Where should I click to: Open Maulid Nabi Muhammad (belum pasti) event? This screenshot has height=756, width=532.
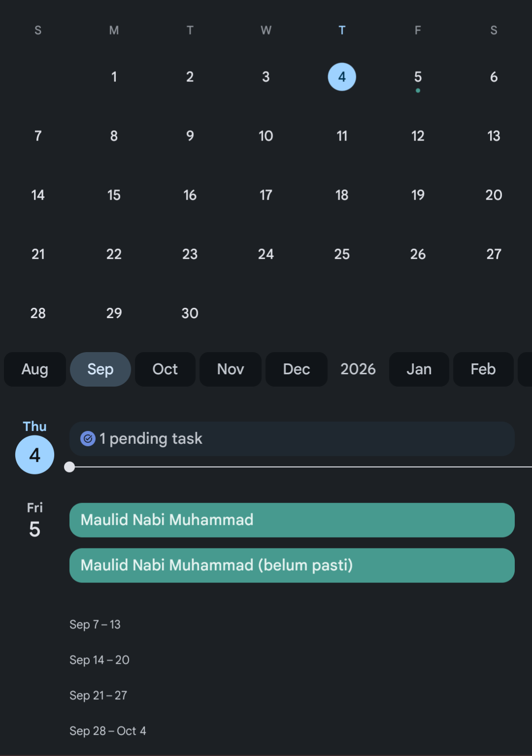(292, 565)
